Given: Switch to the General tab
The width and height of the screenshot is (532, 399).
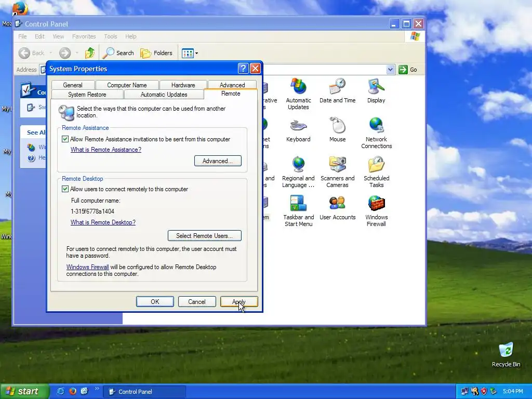Looking at the screenshot, I should [73, 85].
